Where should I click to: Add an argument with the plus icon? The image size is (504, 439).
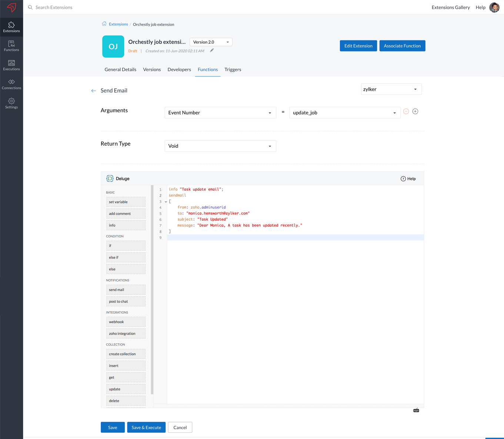415,112
